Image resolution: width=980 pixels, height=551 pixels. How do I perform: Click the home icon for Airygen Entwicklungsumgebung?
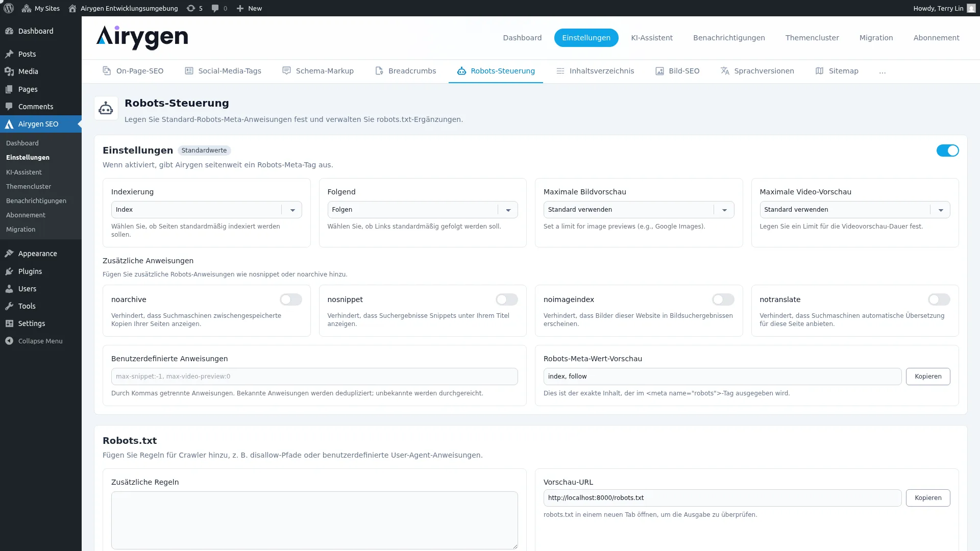(x=72, y=8)
